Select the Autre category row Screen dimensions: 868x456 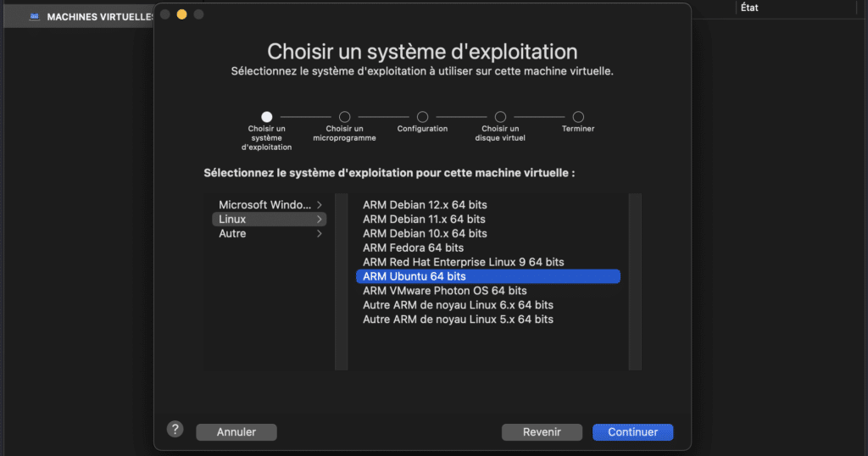tap(270, 234)
